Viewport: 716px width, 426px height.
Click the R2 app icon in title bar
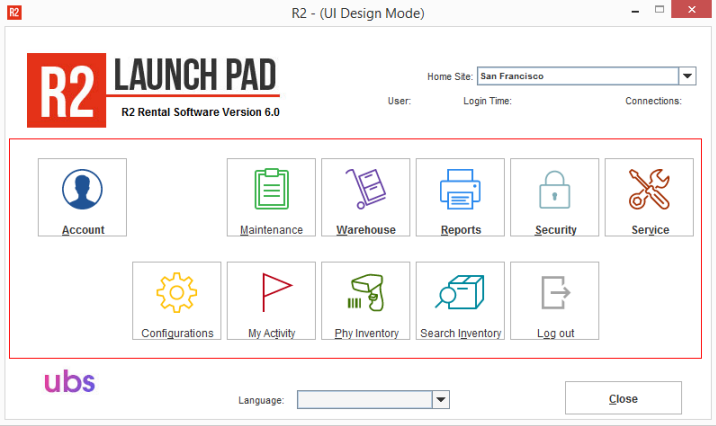pos(14,12)
